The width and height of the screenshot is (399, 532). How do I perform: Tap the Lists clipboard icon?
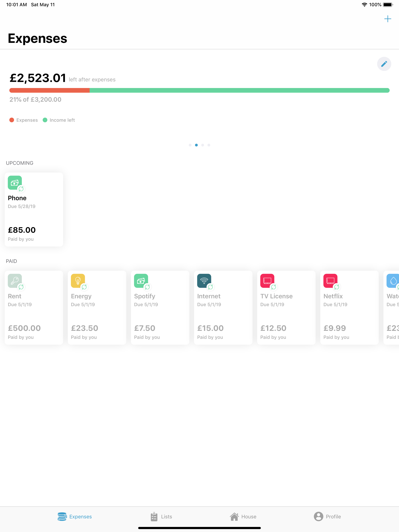coord(154,516)
